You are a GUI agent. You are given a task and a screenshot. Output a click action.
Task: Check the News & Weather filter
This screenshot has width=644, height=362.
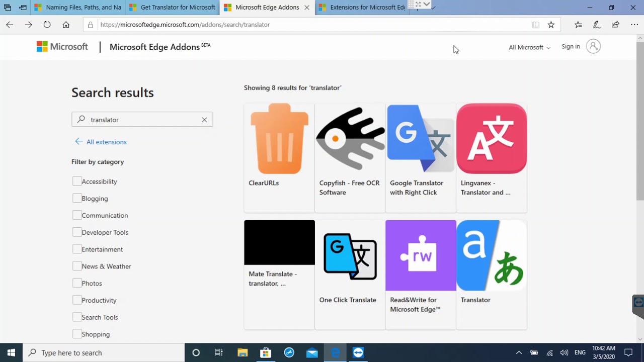(77, 266)
